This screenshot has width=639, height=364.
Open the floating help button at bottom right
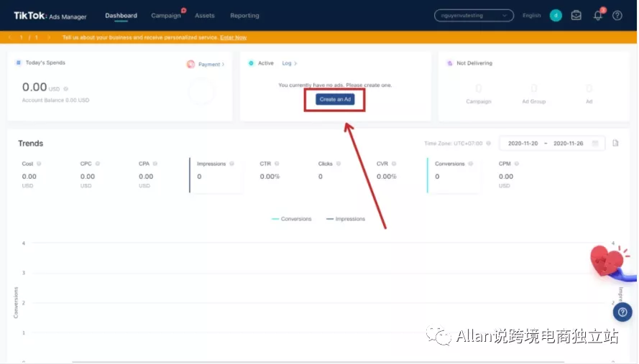pos(622,312)
